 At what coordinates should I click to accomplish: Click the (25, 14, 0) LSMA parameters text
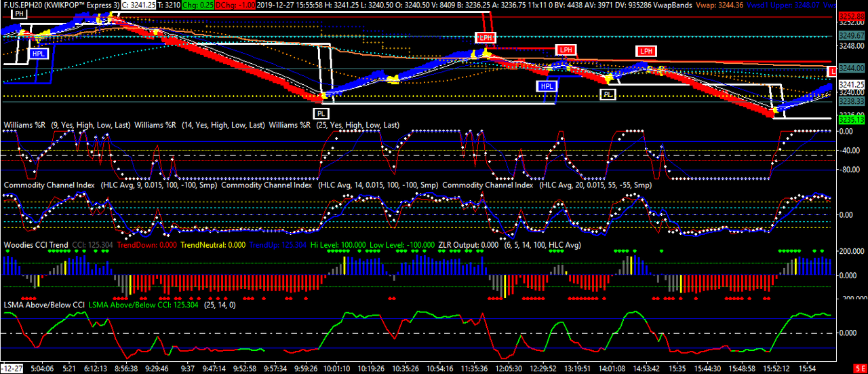click(x=218, y=305)
